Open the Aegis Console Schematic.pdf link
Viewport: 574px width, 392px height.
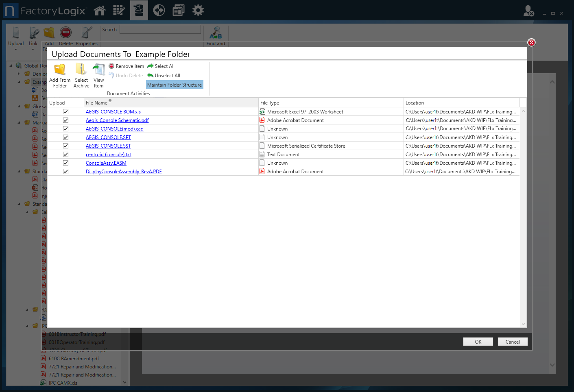pos(117,120)
